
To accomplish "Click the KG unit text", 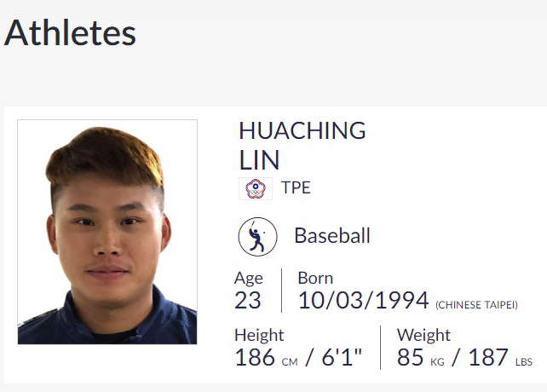I will click(x=437, y=362).
